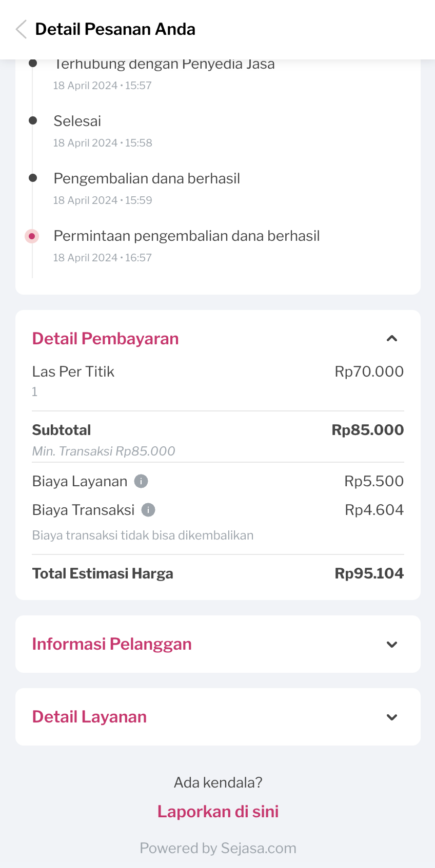Image resolution: width=435 pixels, height=868 pixels.
Task: Tap the Detail Pesanan Anda title
Action: 115,29
